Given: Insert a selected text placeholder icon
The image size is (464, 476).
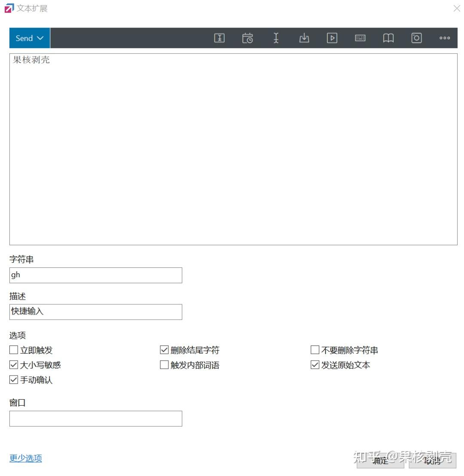Looking at the screenshot, I should pyautogui.click(x=219, y=38).
